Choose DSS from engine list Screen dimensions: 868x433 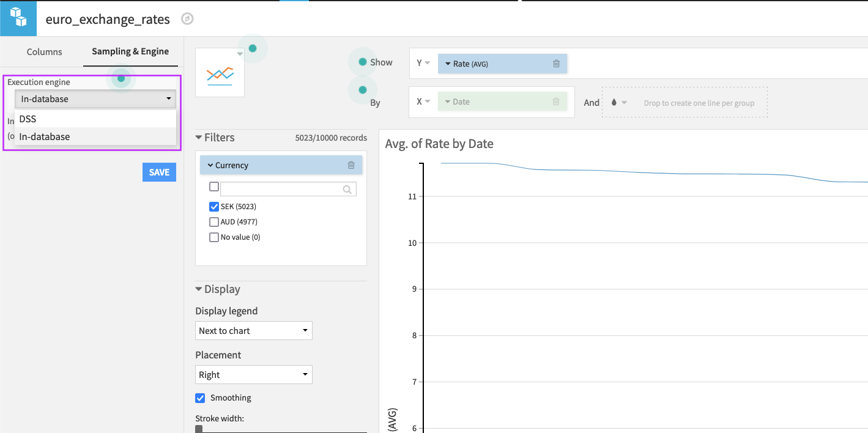pyautogui.click(x=95, y=119)
